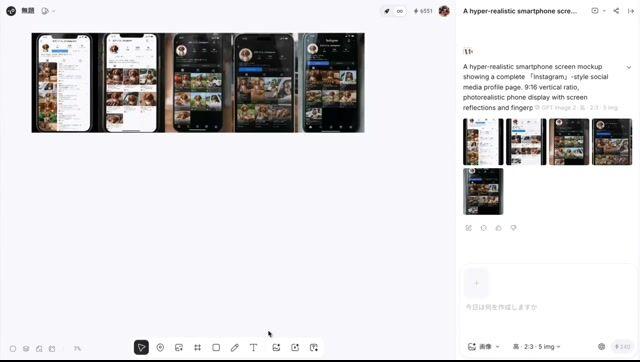Open the 画像 mode dropdown
Image resolution: width=640 pixels, height=362 pixels.
[x=484, y=346]
